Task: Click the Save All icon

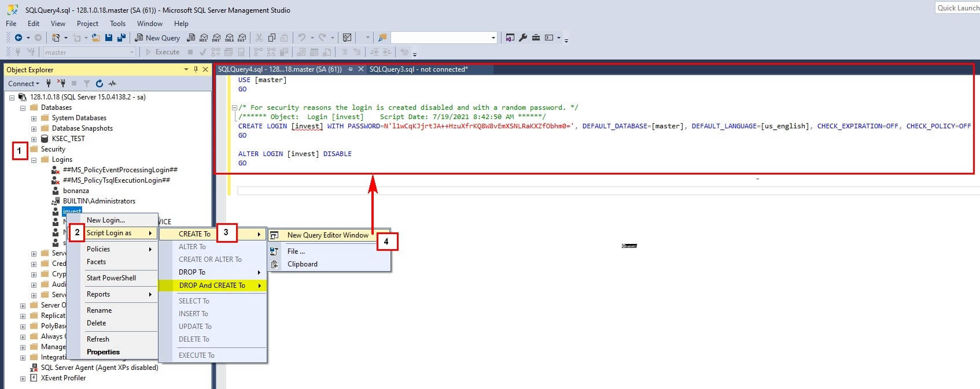Action: (121, 38)
